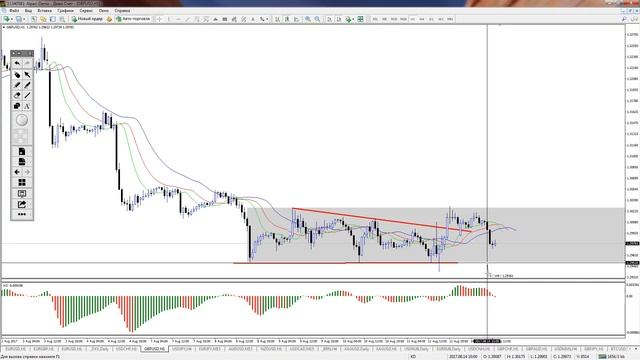The image size is (640, 360).
Task: Select the red descending trendline on chart
Action: click(382, 220)
